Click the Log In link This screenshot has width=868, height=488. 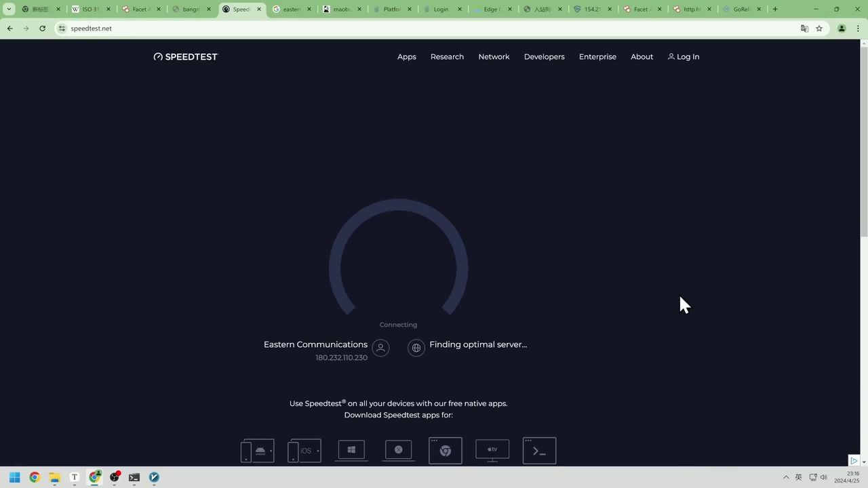click(x=684, y=57)
